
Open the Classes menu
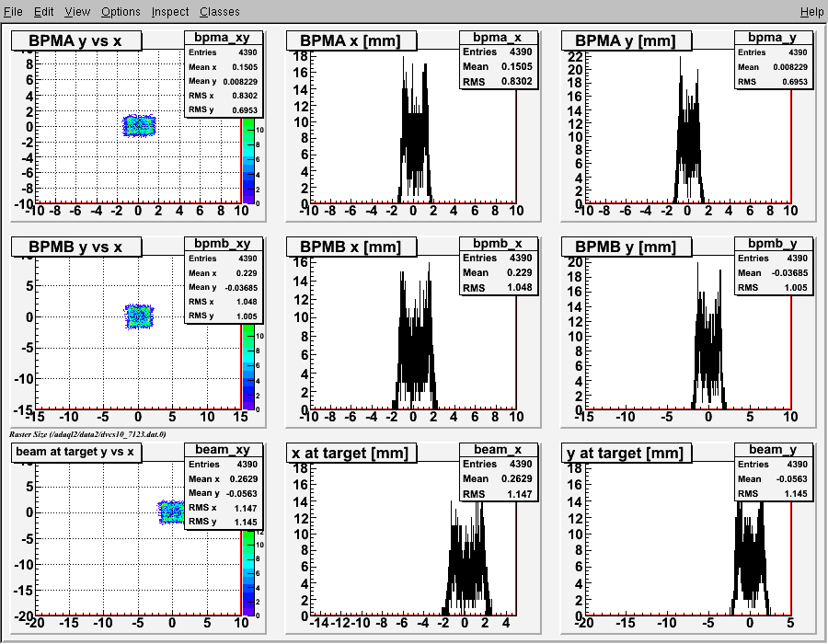coord(220,11)
